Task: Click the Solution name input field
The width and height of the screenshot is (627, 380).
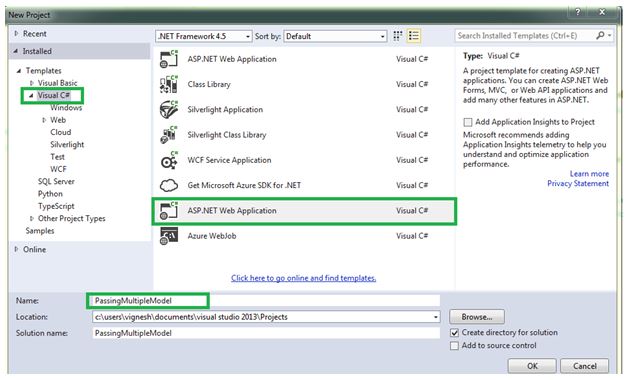Action: point(266,333)
